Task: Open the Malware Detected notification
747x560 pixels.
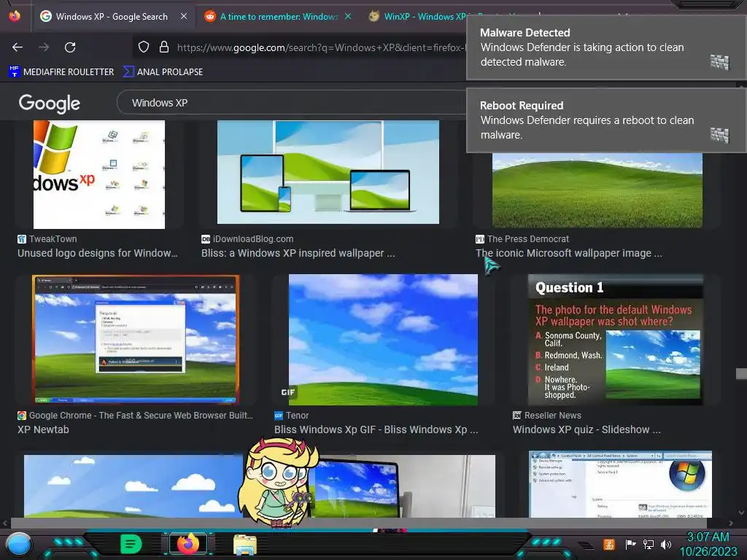Action: pyautogui.click(x=605, y=47)
